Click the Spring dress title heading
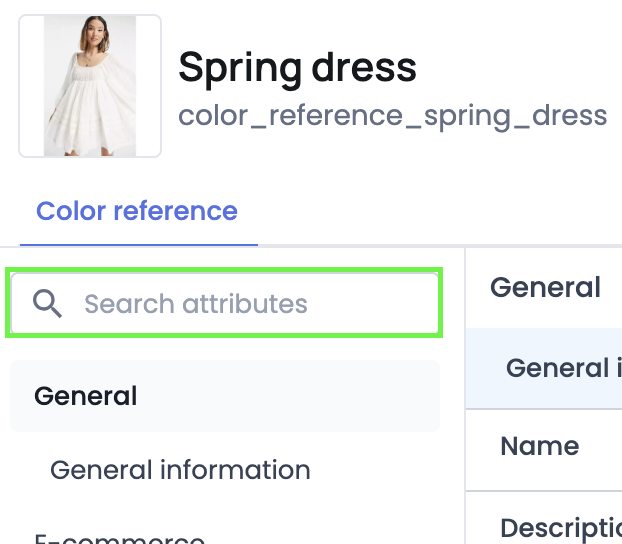 tap(297, 68)
